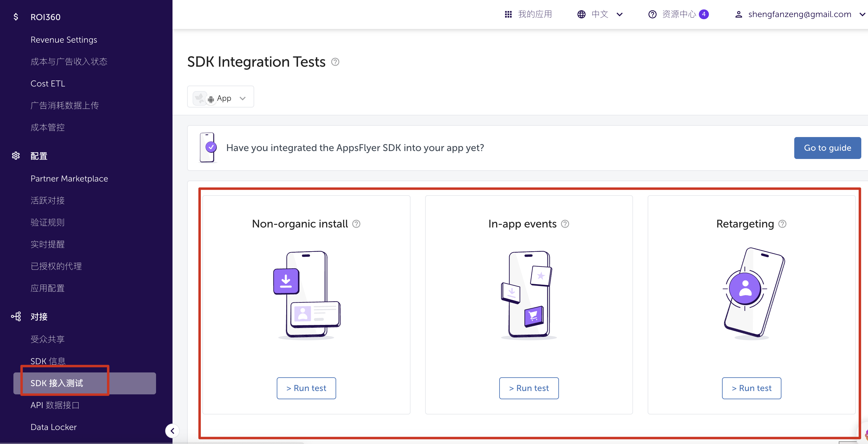Click the 配置 gear icon in sidebar
868x444 pixels.
coord(16,156)
